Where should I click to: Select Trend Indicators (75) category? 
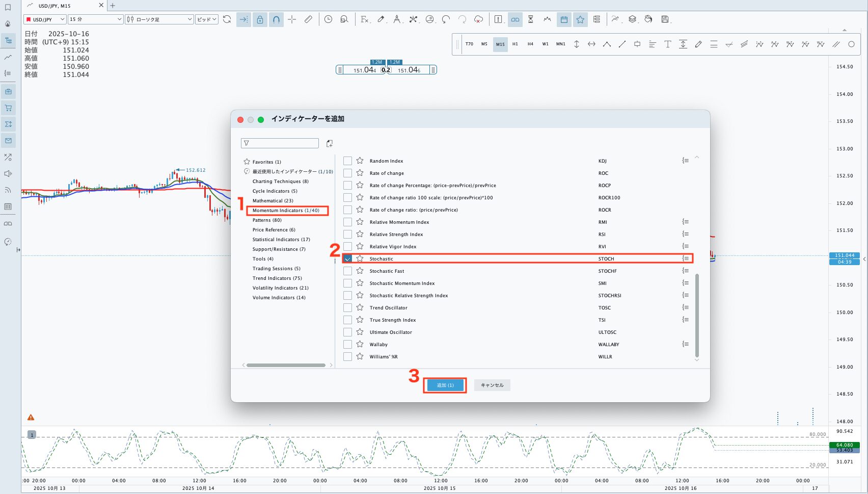(277, 278)
